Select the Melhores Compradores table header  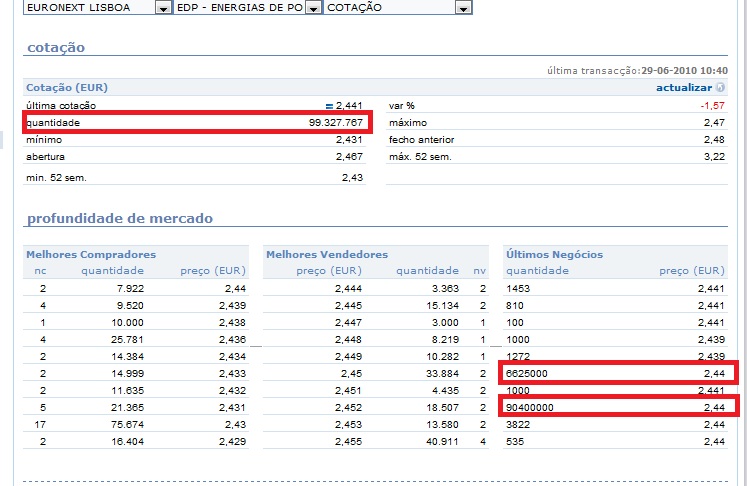[x=90, y=255]
